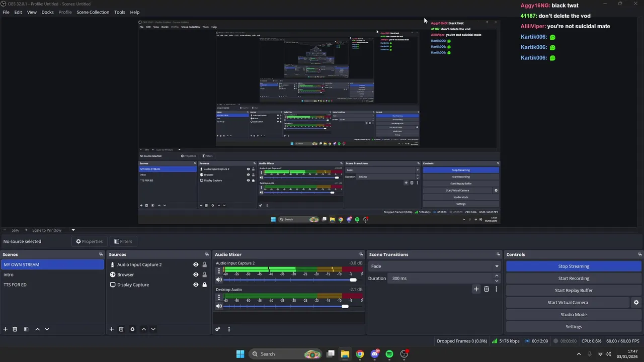
Task: Move source down arrow in Sources dock
Action: point(153,329)
